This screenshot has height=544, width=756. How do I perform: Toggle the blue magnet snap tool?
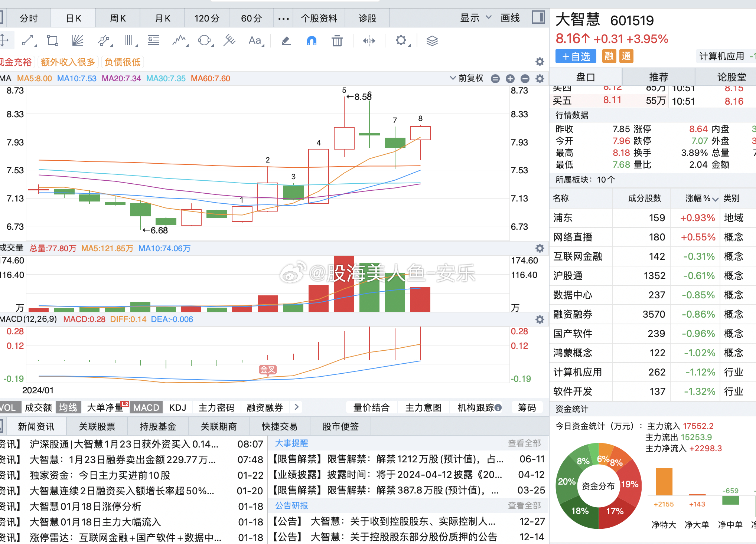(312, 40)
